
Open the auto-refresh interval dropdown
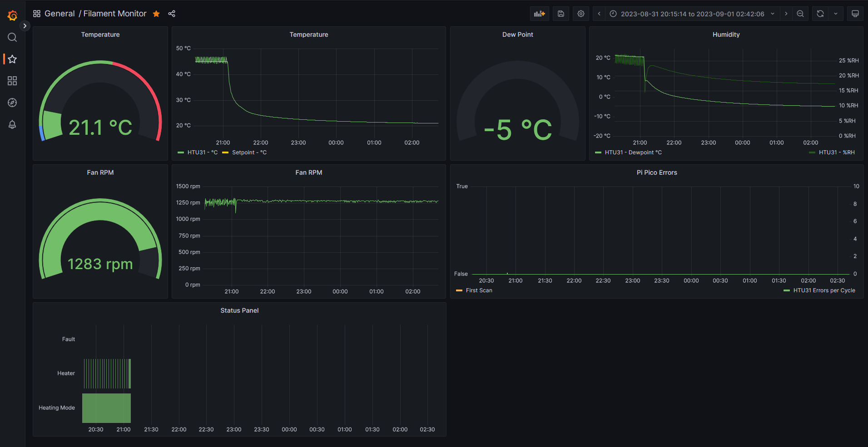coord(836,14)
